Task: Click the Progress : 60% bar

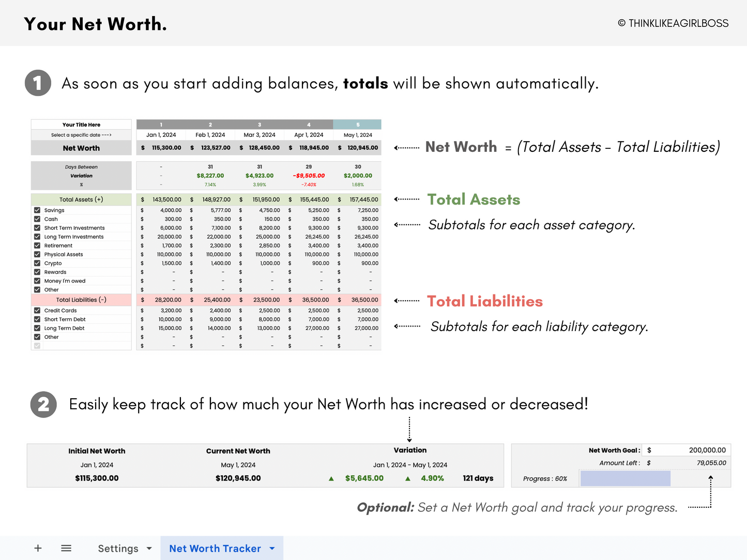Action: click(625, 478)
